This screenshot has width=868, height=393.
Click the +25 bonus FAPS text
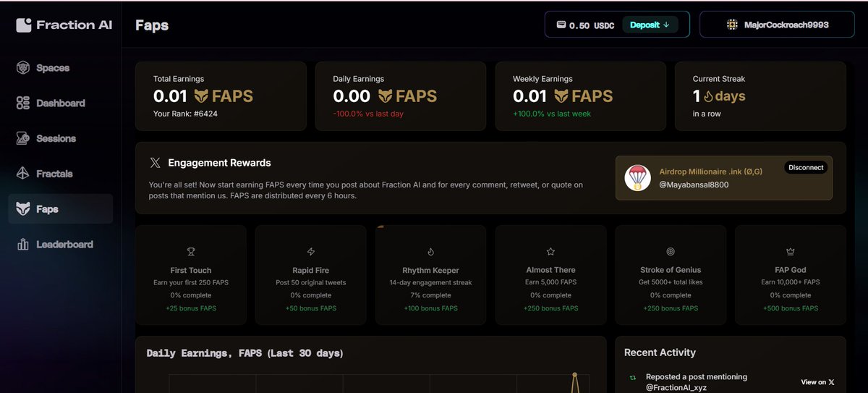[191, 308]
